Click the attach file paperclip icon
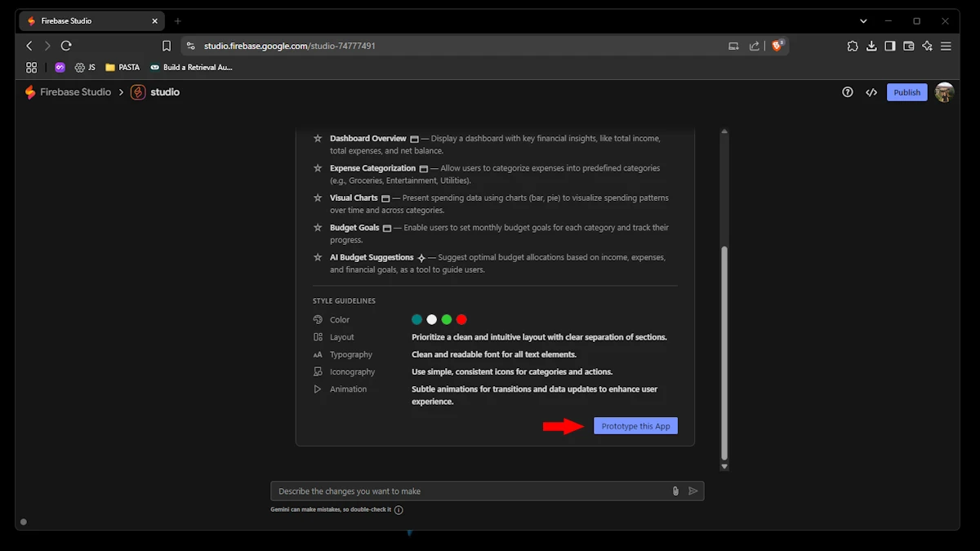This screenshot has height=551, width=980. tap(675, 491)
